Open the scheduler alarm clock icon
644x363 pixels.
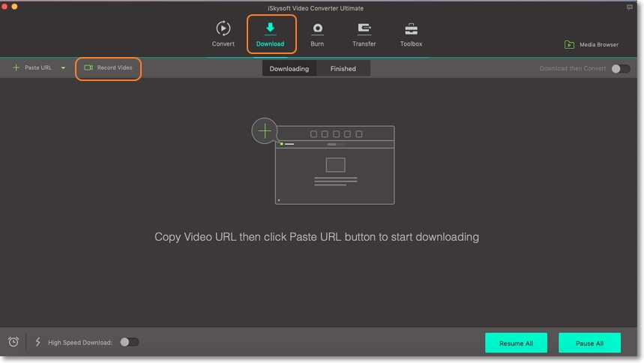click(x=13, y=342)
